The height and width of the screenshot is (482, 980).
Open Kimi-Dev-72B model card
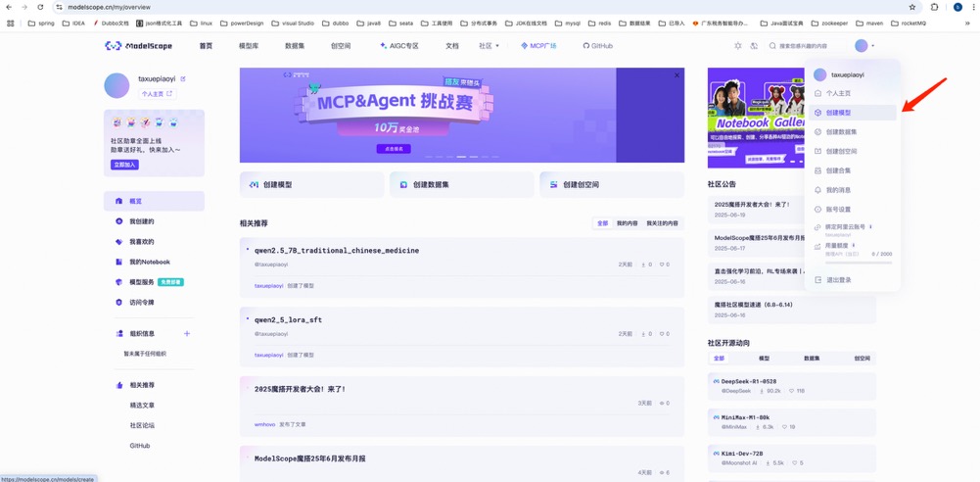pyautogui.click(x=792, y=457)
